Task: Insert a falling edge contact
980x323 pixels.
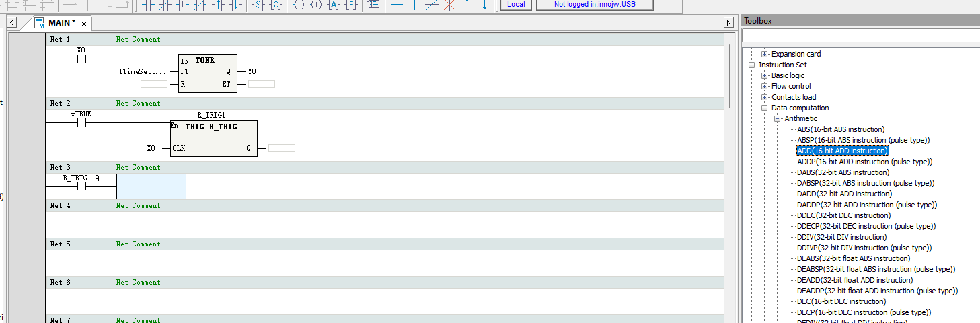Action: 235,4
